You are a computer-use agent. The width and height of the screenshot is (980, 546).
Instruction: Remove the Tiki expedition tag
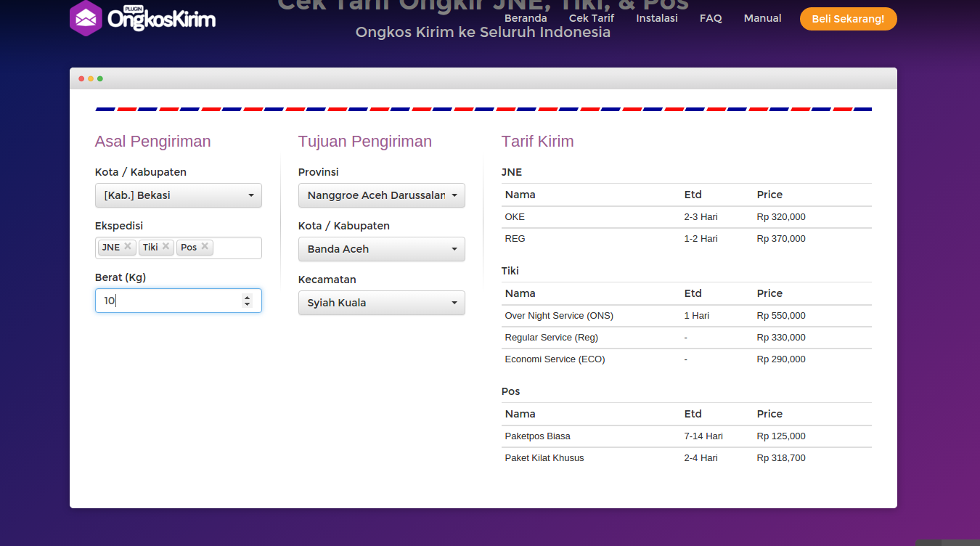click(x=166, y=246)
